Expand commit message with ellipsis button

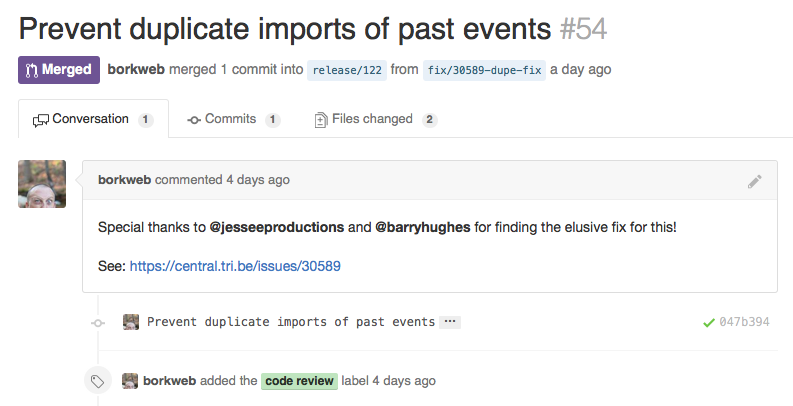[450, 322]
